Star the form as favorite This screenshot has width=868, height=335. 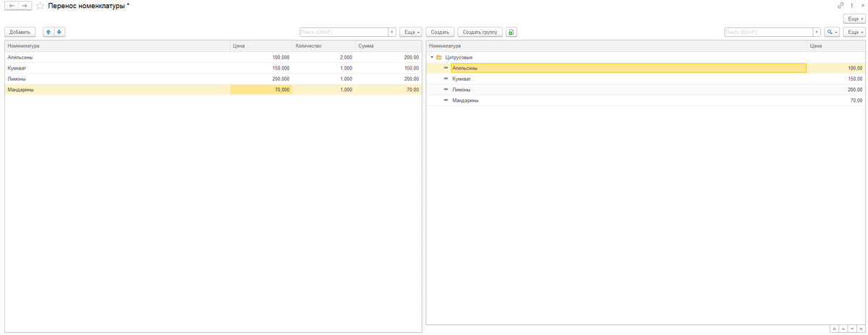click(40, 6)
